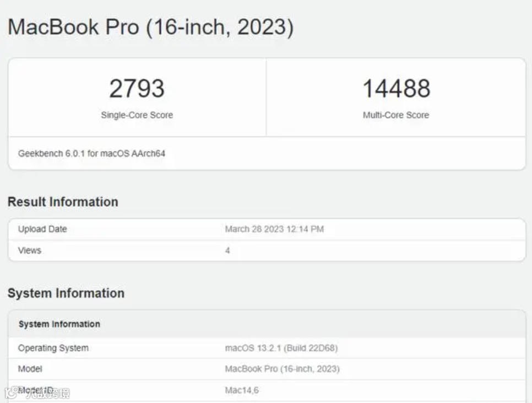Click Geekbench 6.0.1 for macOS AArch64 text
The image size is (532, 403).
[x=91, y=153]
